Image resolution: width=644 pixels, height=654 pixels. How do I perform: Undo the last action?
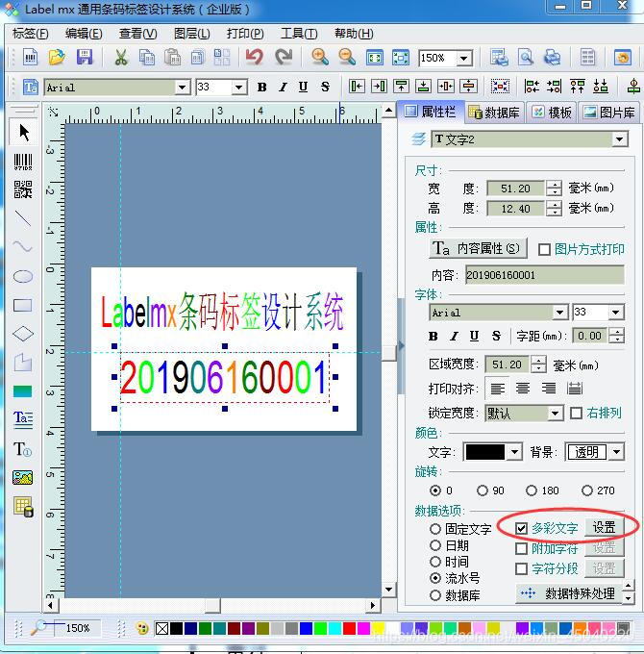[255, 57]
